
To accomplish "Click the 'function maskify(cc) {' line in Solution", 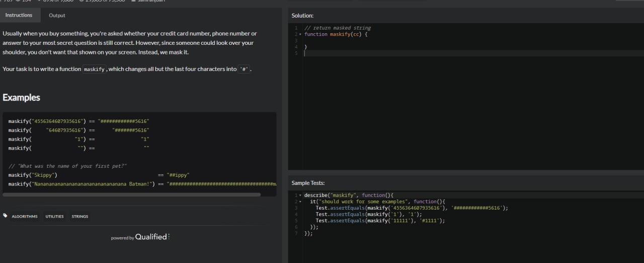I will (x=336, y=34).
